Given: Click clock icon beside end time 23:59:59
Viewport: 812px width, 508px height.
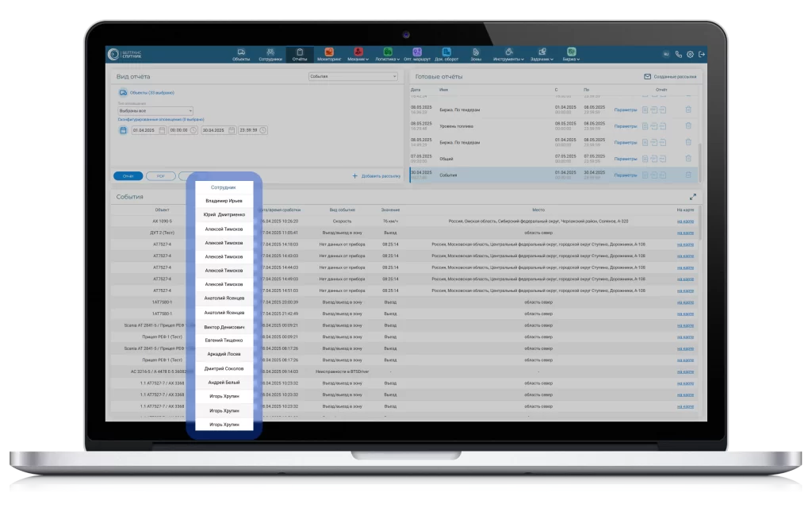Looking at the screenshot, I should pyautogui.click(x=263, y=130).
